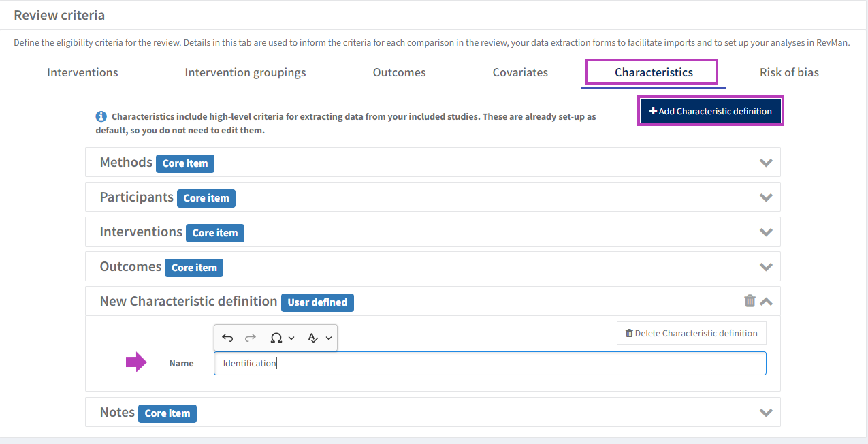868x444 pixels.
Task: Expand the Interventions core item section
Action: pyautogui.click(x=766, y=232)
